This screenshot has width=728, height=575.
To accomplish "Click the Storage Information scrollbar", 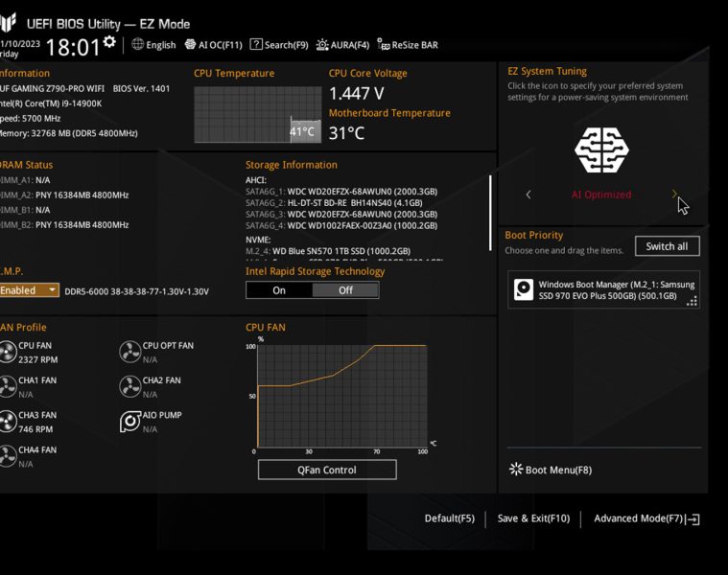I will 490,213.
